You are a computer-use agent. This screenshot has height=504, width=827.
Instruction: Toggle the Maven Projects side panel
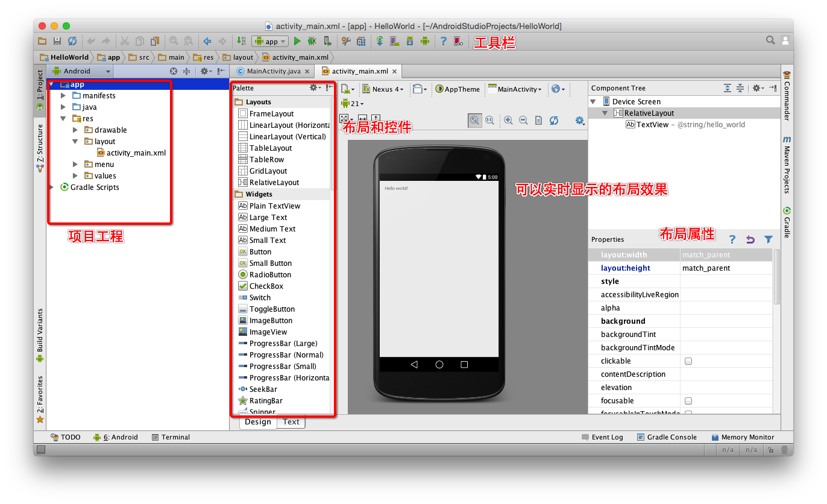point(787,164)
